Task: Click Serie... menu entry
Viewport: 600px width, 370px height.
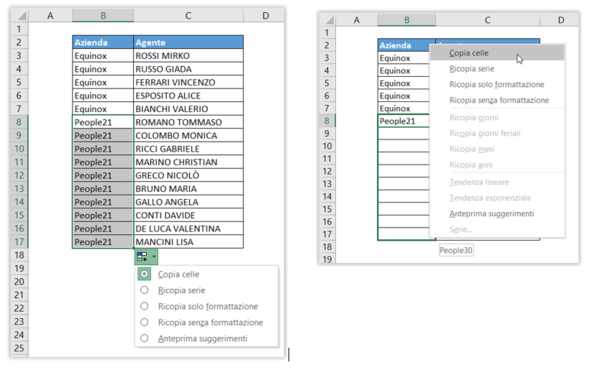Action: 497,229
